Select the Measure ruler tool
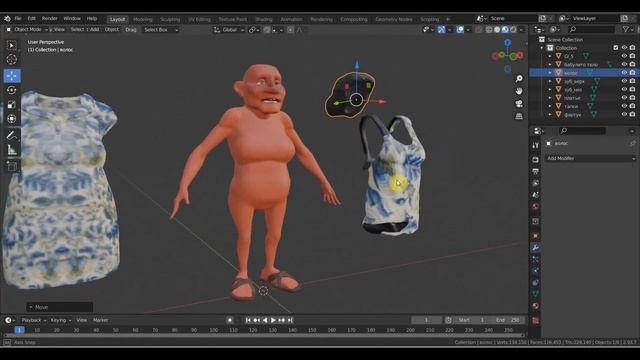This screenshot has height=360, width=640. point(11,150)
